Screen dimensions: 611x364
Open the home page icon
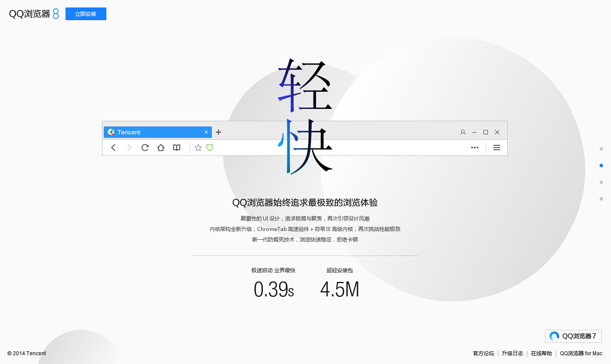161,148
